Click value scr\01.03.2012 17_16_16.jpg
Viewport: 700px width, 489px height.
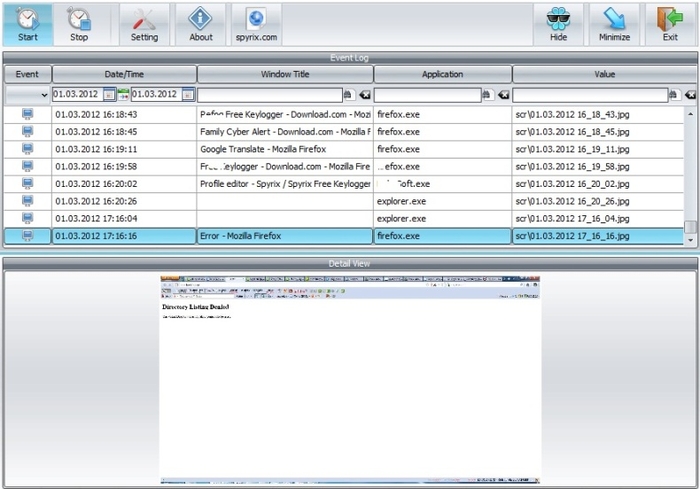[572, 236]
